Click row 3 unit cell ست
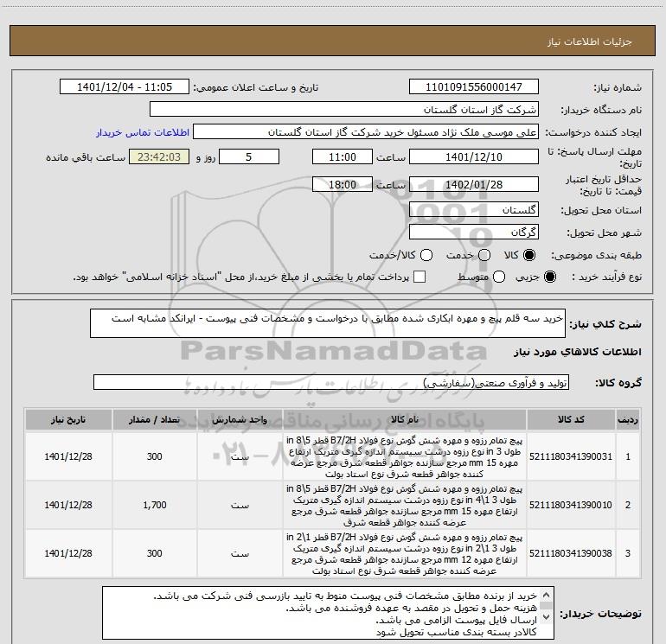Screen dimensions: 666x644 240,553
